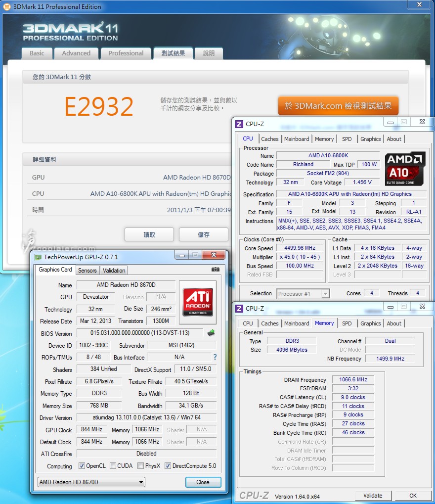Click the NB Frequency value 1499.9 MHz
Viewport: 435px width, 504px height.
[391, 359]
